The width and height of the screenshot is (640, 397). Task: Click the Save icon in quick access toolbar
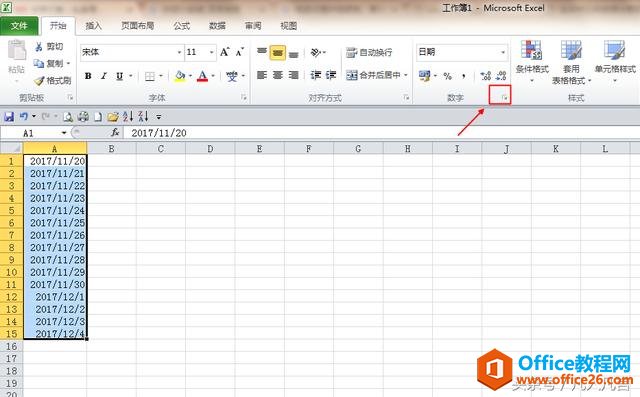click(x=9, y=117)
